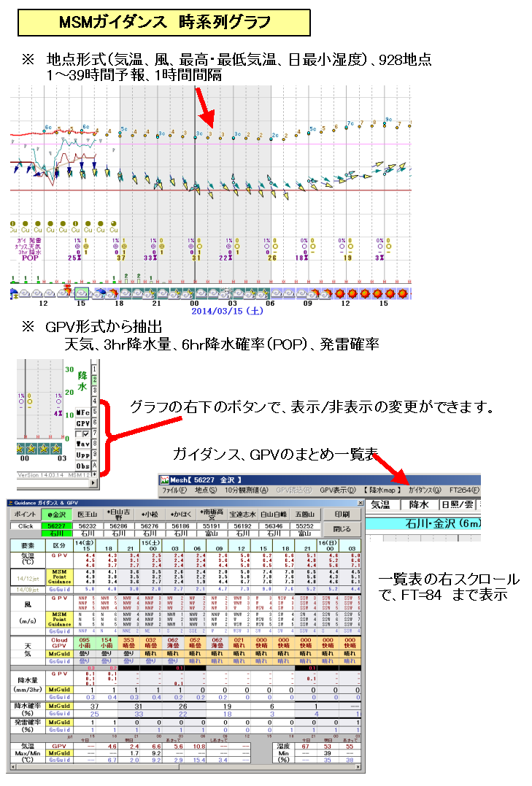Select graph page button 3
Screen dimensions: 532x786
pos(94,390)
